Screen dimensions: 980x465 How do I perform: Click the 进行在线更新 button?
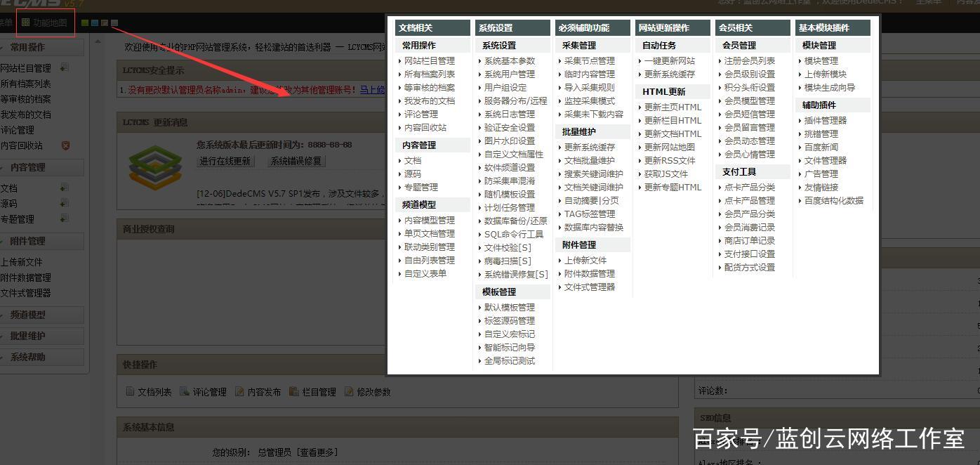pos(225,161)
